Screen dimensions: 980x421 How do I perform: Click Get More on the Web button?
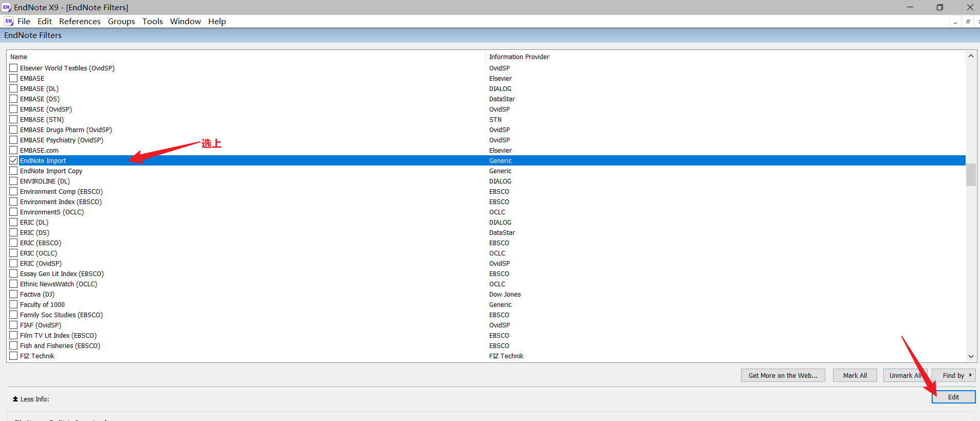pyautogui.click(x=783, y=375)
